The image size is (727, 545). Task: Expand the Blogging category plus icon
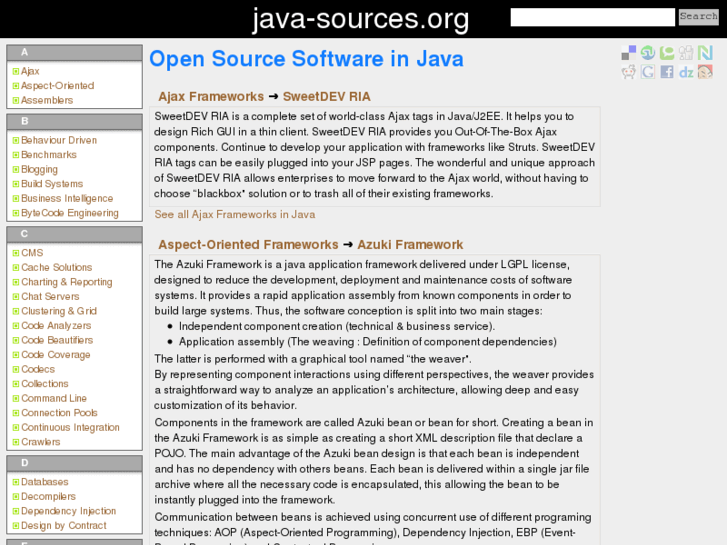(16, 169)
